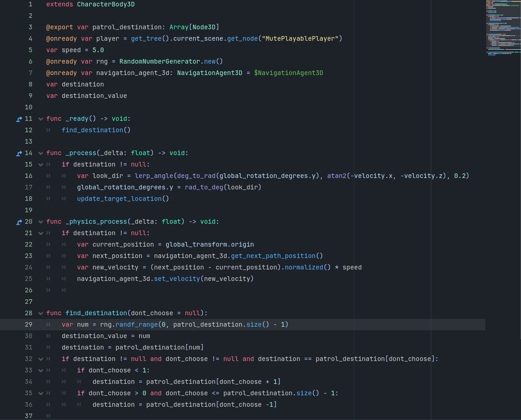The image size is (521, 420).
Task: Click the code minimap overview
Action: 503,28
